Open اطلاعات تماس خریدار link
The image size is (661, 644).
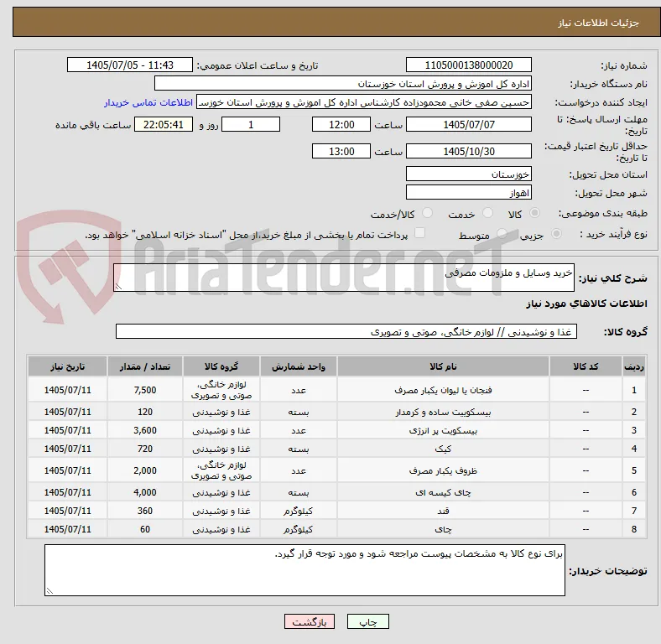pos(148,102)
